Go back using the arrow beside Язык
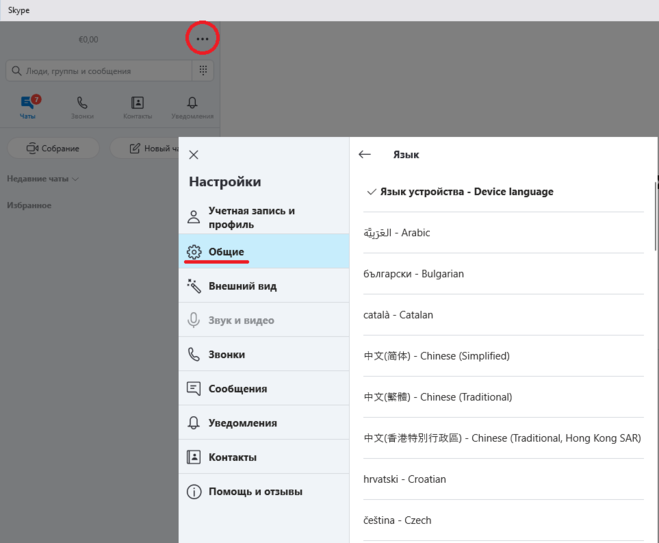This screenshot has width=659, height=543. pos(365,154)
